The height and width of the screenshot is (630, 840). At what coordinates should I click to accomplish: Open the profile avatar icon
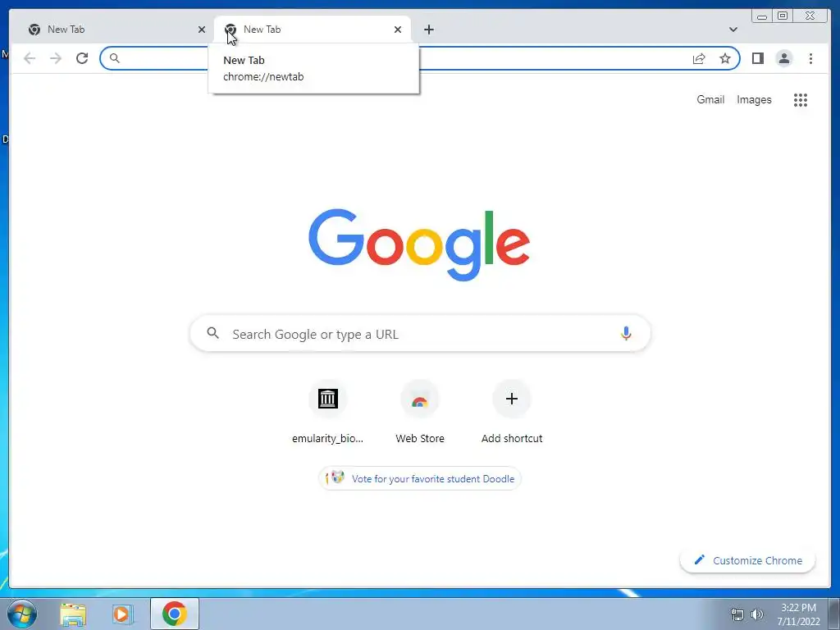(x=783, y=58)
